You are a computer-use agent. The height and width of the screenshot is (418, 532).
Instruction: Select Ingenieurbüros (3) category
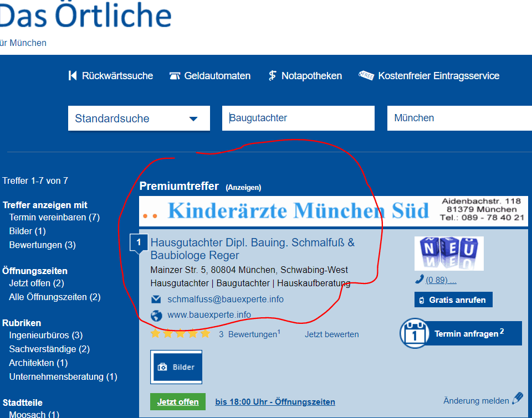pyautogui.click(x=46, y=336)
